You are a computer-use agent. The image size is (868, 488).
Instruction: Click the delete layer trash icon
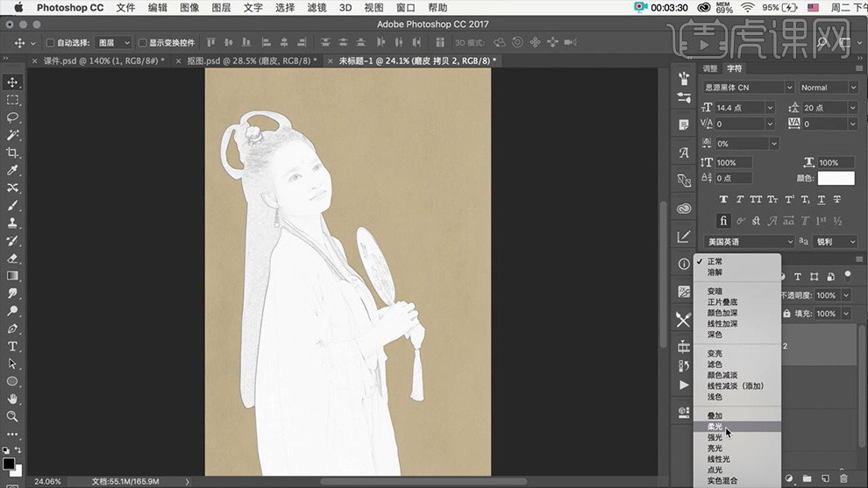(x=843, y=478)
